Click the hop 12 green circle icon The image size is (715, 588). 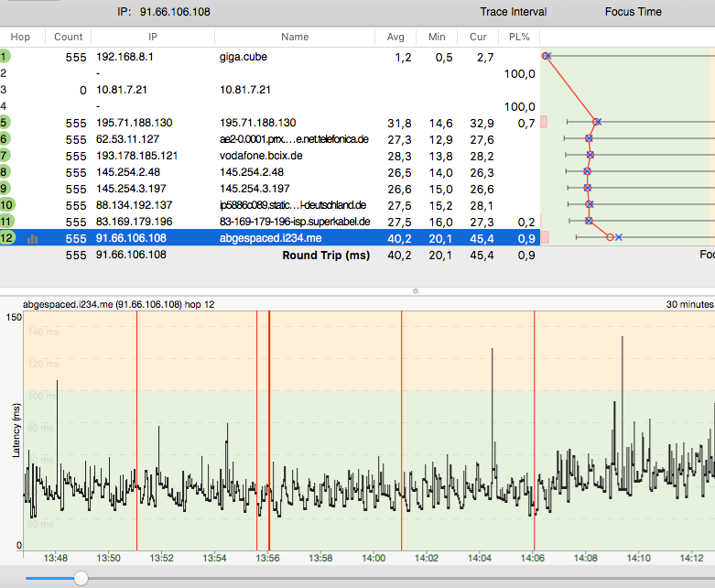[x=6, y=238]
